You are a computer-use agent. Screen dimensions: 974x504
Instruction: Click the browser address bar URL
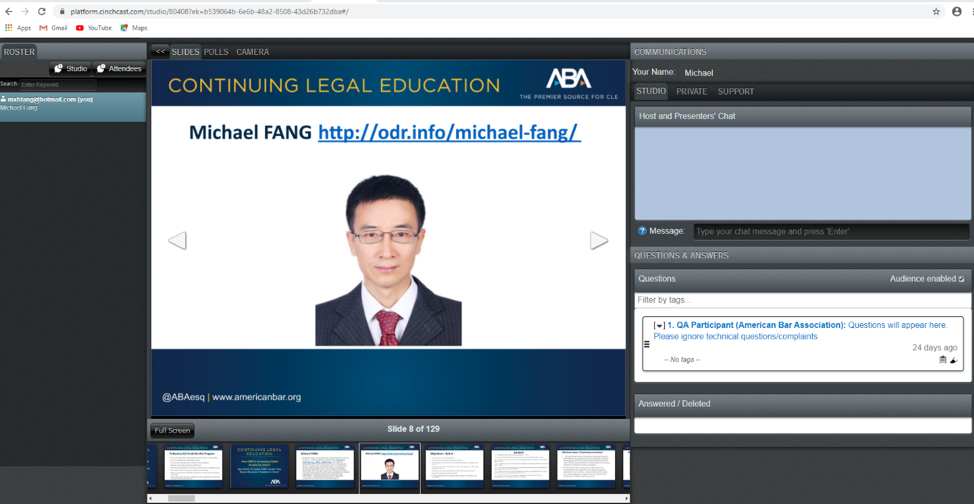pos(209,11)
